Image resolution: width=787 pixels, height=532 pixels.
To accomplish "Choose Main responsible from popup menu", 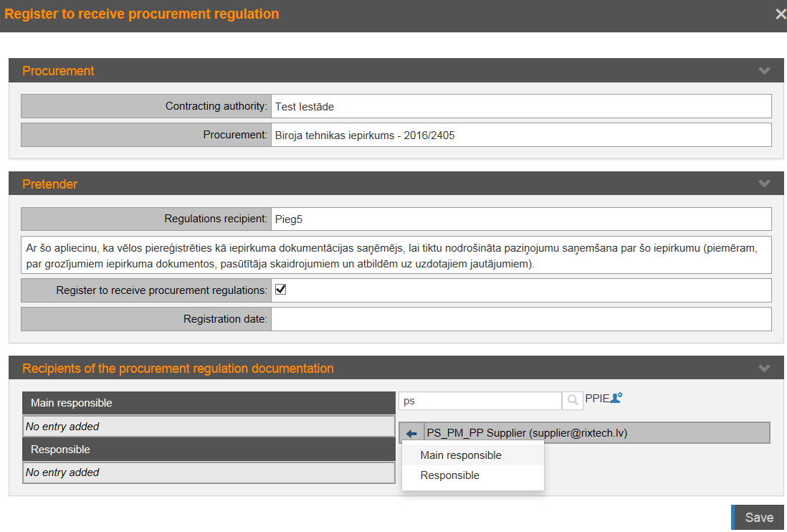I will 461,455.
